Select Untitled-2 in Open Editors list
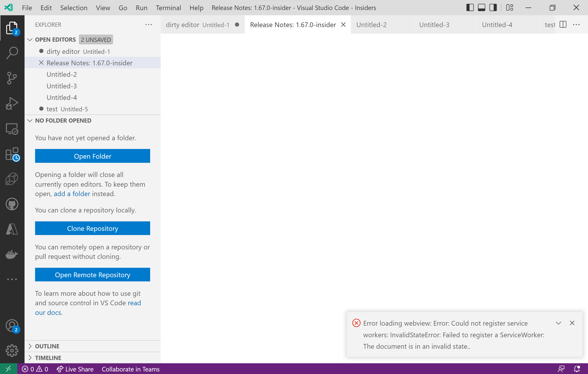 click(93, 74)
